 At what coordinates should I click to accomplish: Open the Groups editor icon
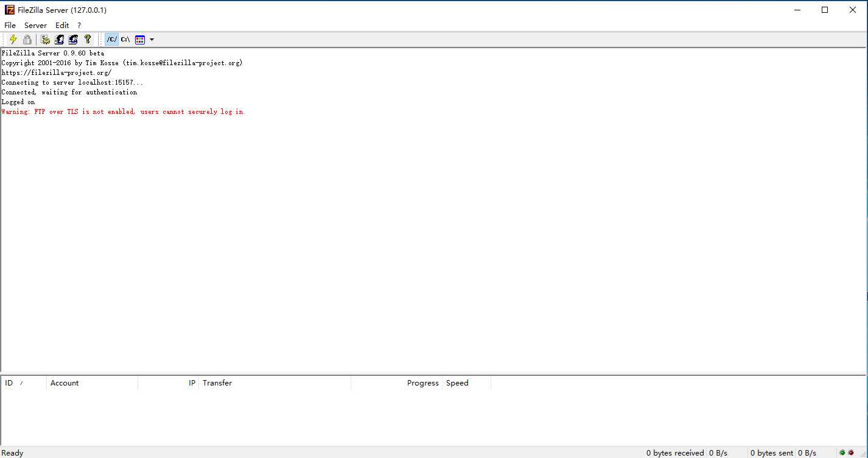tap(73, 40)
